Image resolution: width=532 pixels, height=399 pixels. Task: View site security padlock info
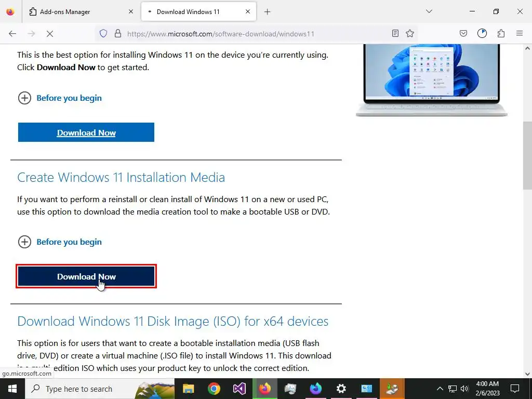pos(118,34)
